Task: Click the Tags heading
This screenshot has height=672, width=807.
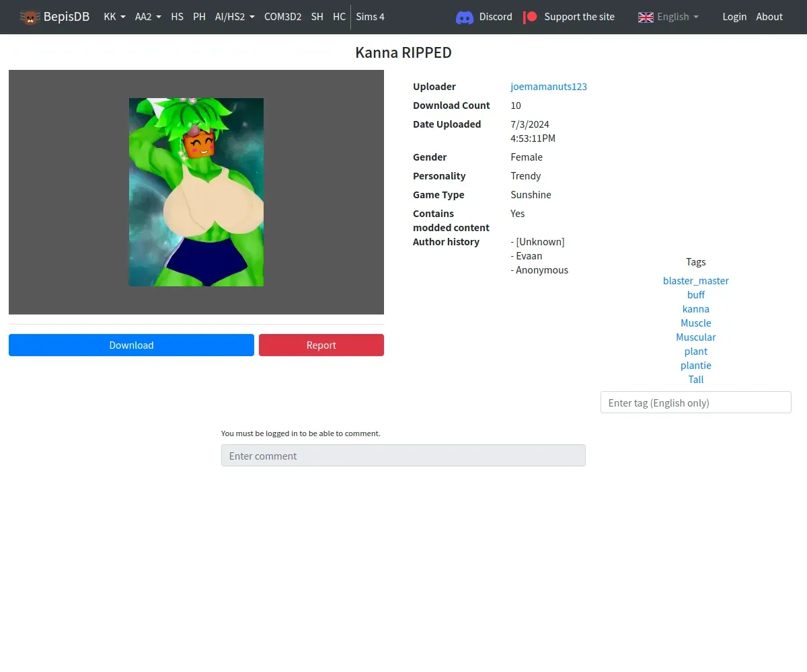Action: pos(696,262)
